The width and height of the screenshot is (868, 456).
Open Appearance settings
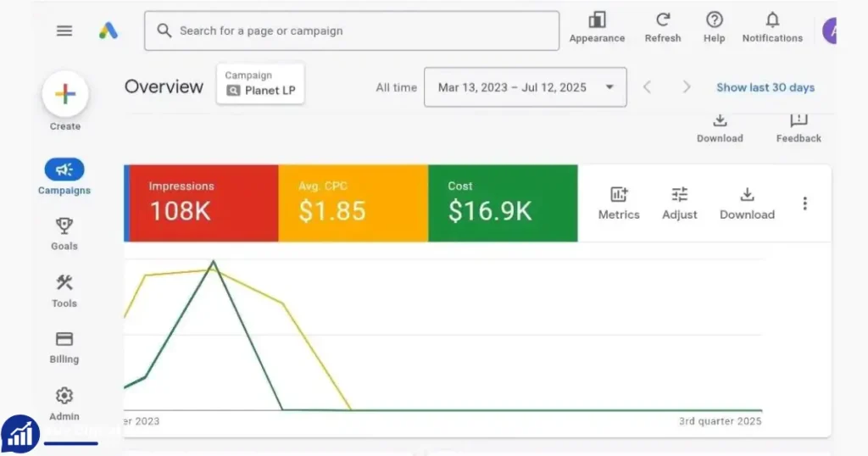pyautogui.click(x=597, y=28)
